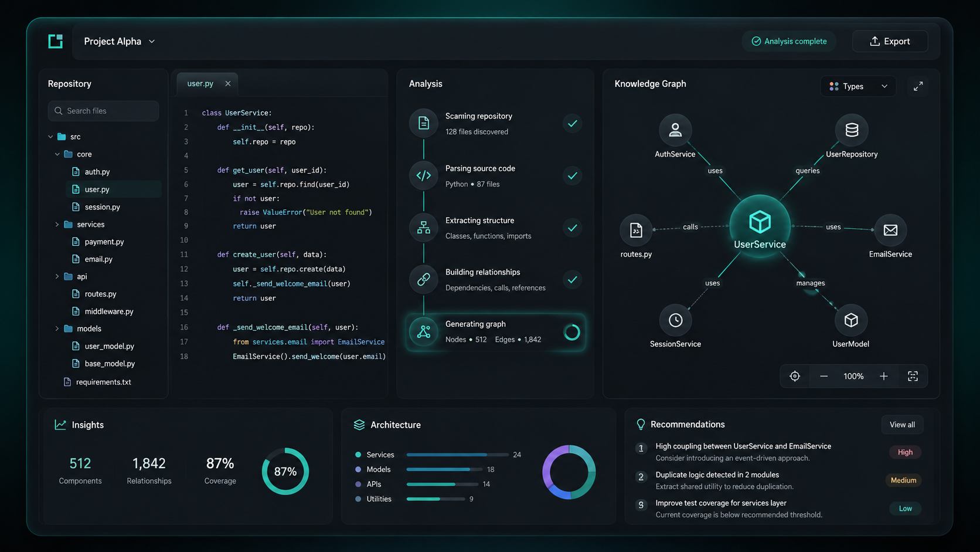Open auth.py in the file tree
The height and width of the screenshot is (552, 980).
click(x=91, y=172)
